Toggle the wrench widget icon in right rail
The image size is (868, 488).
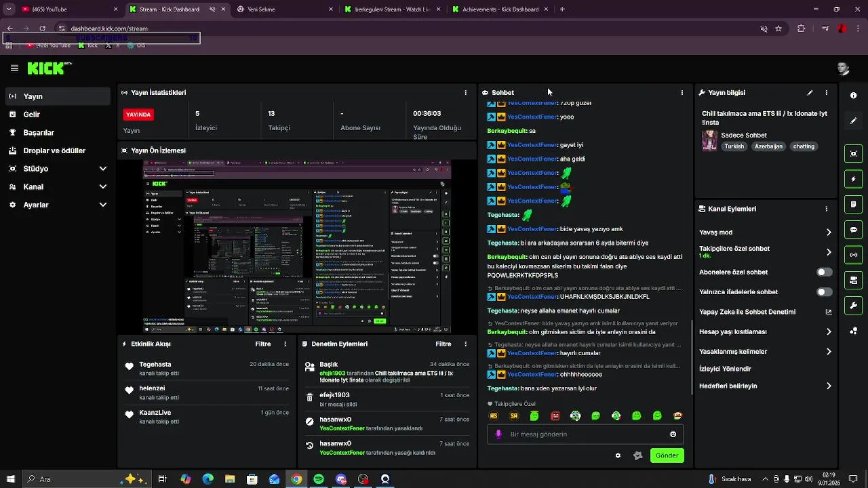click(x=854, y=306)
